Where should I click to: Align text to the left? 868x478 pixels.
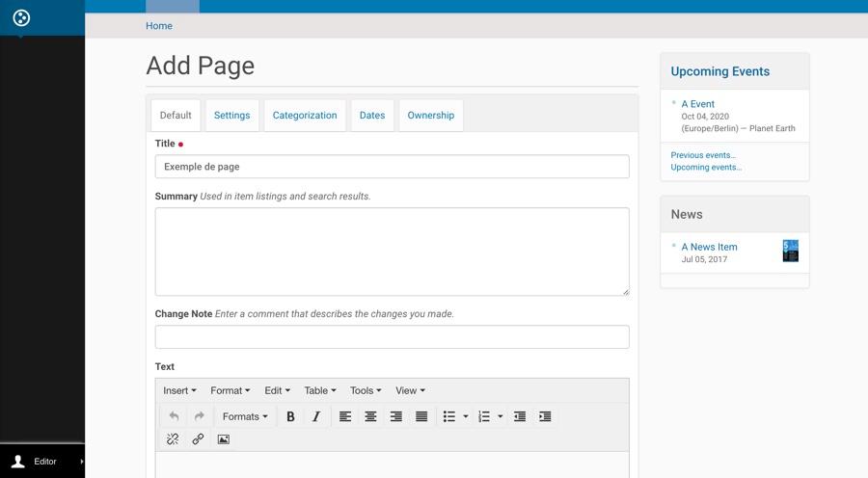click(x=345, y=416)
